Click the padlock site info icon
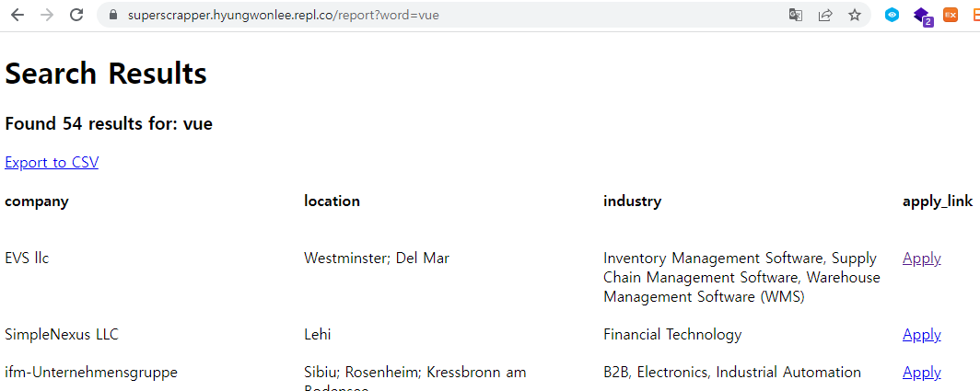 tap(113, 15)
